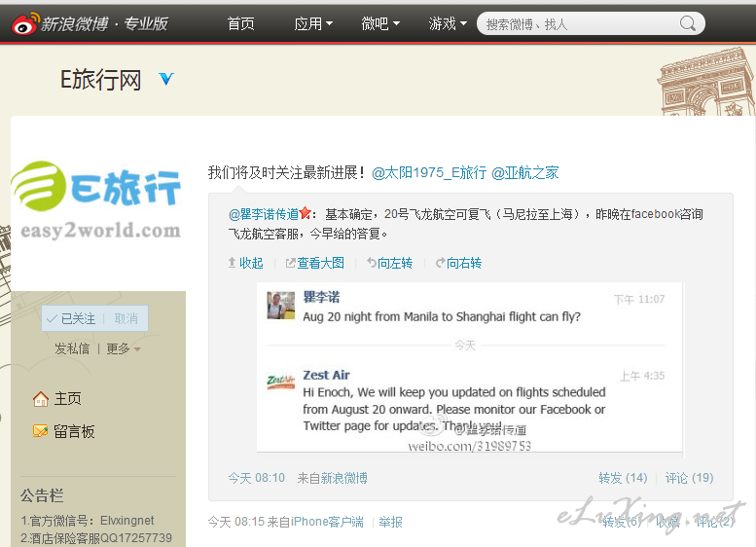Open the 首页 menu item
This screenshot has height=547, width=756.
pos(240,23)
